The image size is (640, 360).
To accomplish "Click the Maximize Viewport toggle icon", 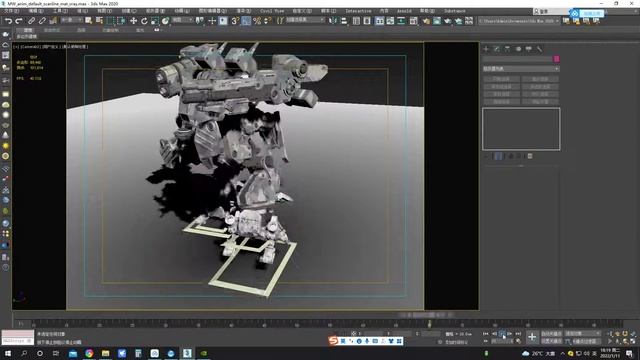I will click(x=633, y=341).
